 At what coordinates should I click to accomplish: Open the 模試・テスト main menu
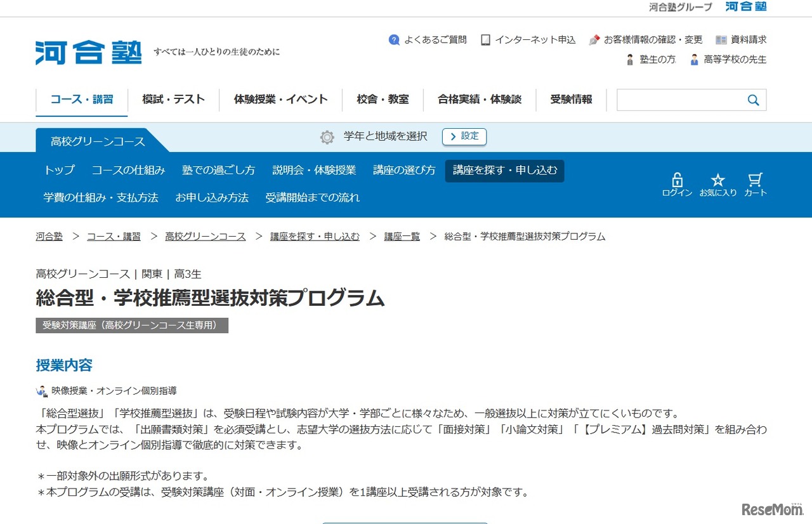(174, 100)
